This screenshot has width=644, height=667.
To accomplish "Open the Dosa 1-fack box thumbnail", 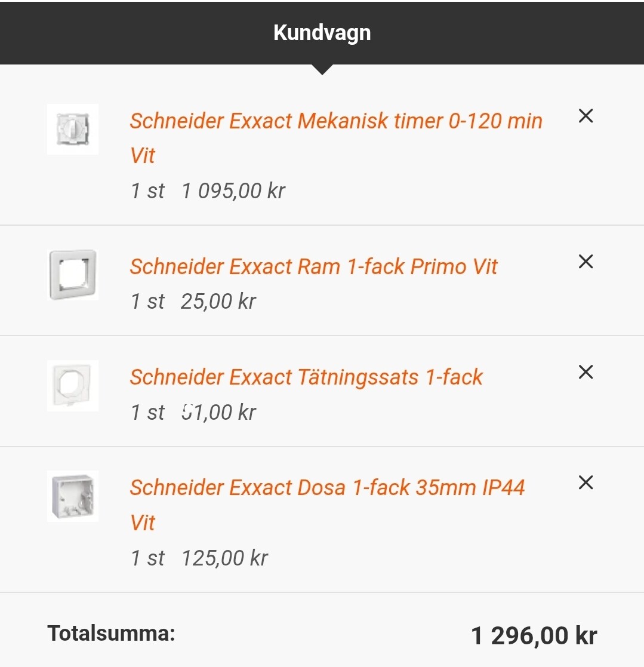I will click(73, 496).
